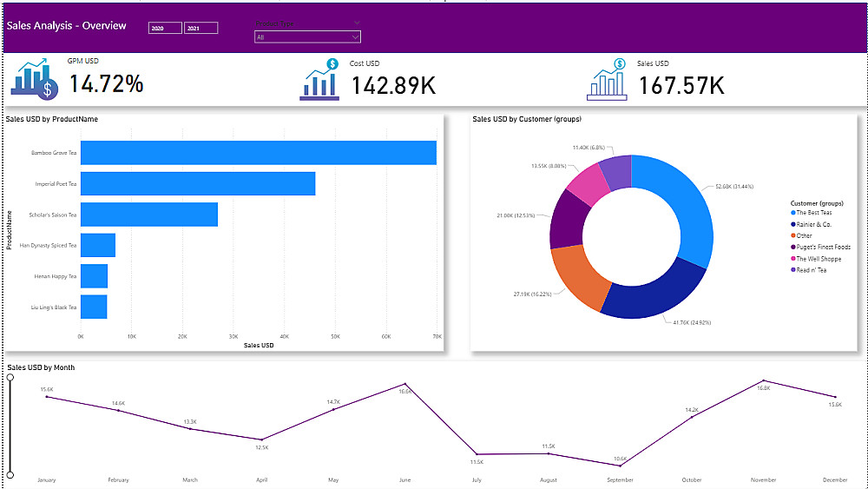Screen dimensions: 868x489
Task: Click the bottom handle of month chart zoom slider
Action: 10,474
